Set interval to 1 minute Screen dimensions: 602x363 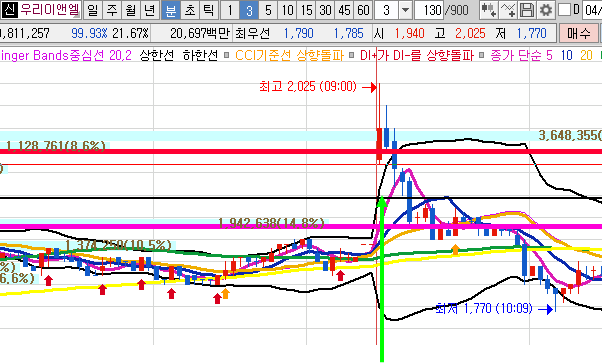pyautogui.click(x=230, y=10)
